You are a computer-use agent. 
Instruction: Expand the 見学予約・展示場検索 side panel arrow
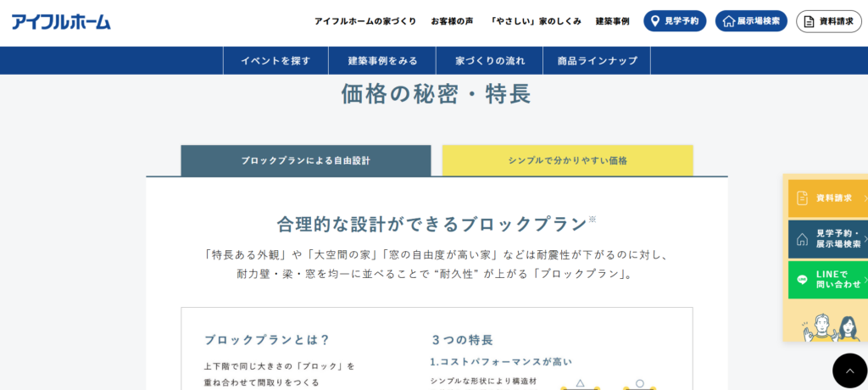click(x=865, y=239)
